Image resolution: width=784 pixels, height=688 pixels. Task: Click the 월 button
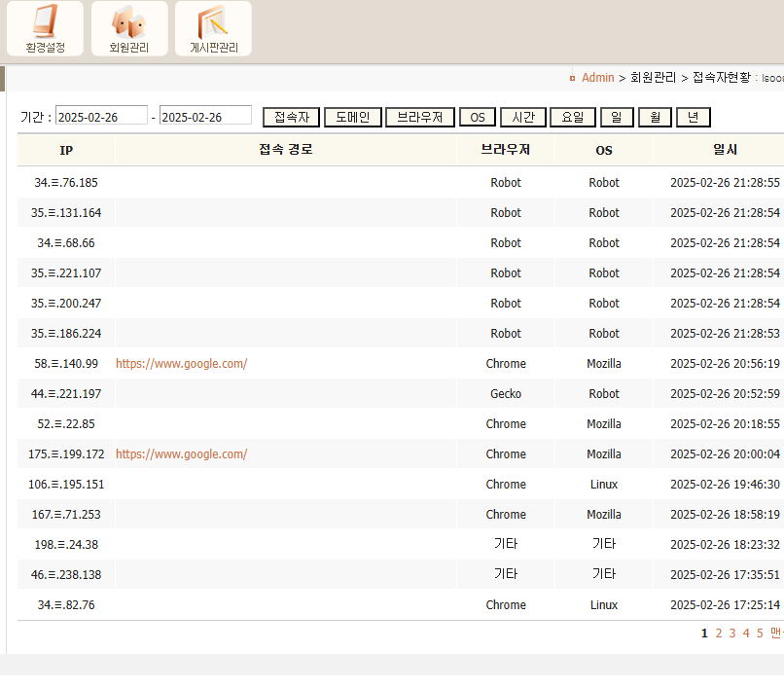pos(655,117)
